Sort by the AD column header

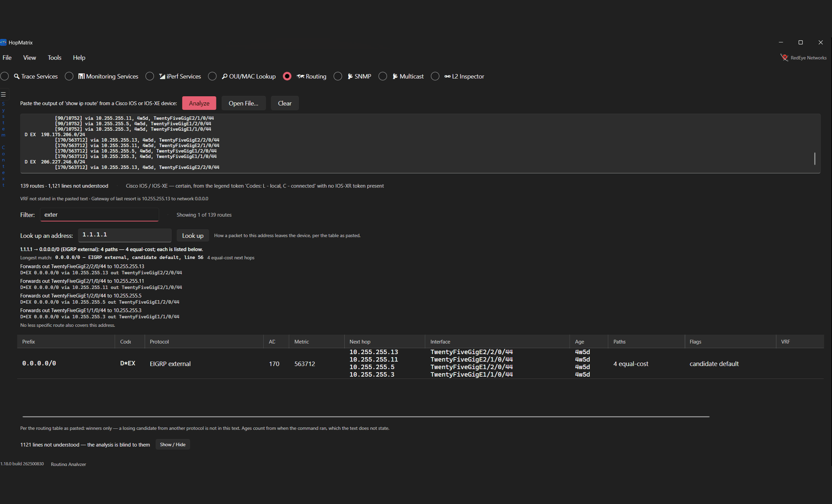point(276,342)
